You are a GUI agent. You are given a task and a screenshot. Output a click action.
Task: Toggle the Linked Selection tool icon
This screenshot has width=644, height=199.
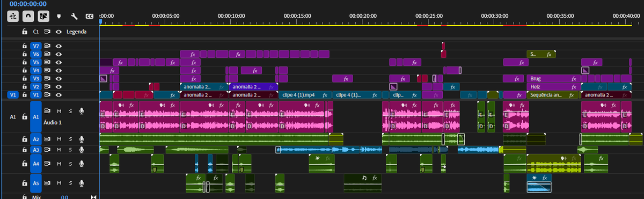point(44,16)
